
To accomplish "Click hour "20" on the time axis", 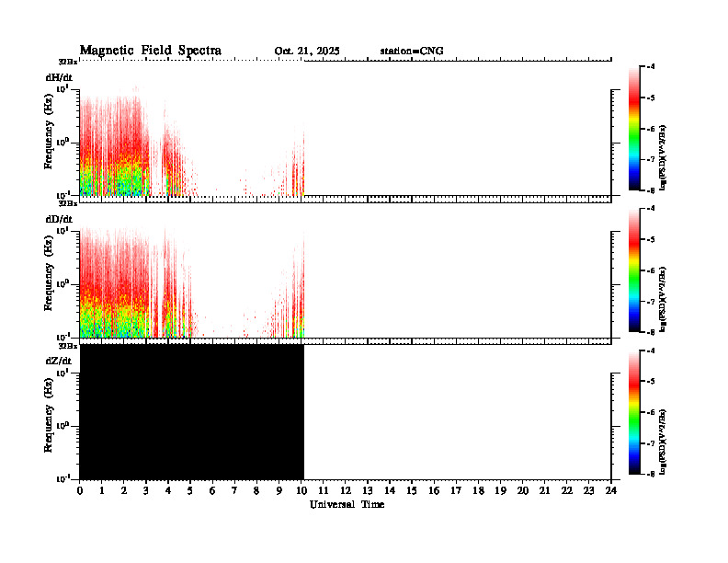I will 522,491.
